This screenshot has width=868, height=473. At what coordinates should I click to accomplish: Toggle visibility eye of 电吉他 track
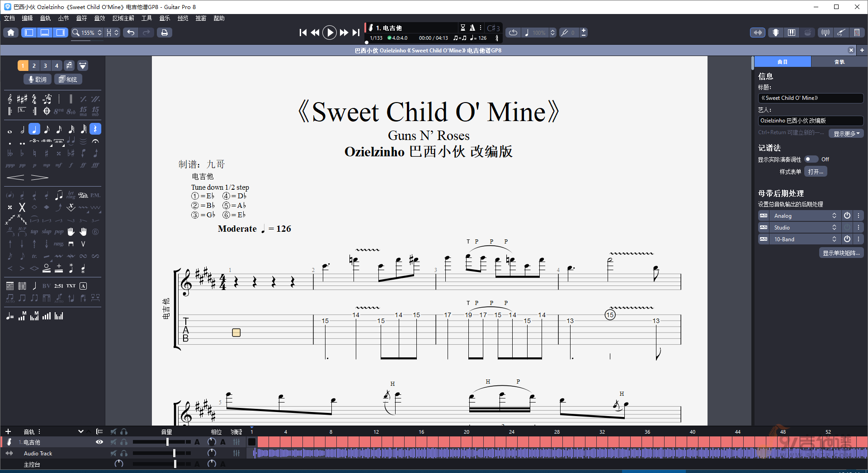[x=99, y=442]
